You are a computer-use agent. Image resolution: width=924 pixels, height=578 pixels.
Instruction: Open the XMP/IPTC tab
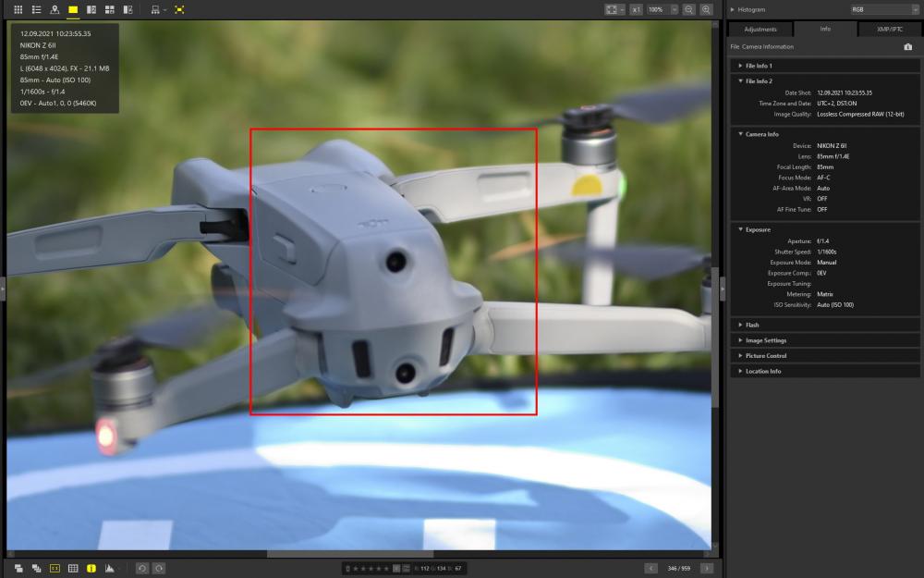pyautogui.click(x=889, y=29)
